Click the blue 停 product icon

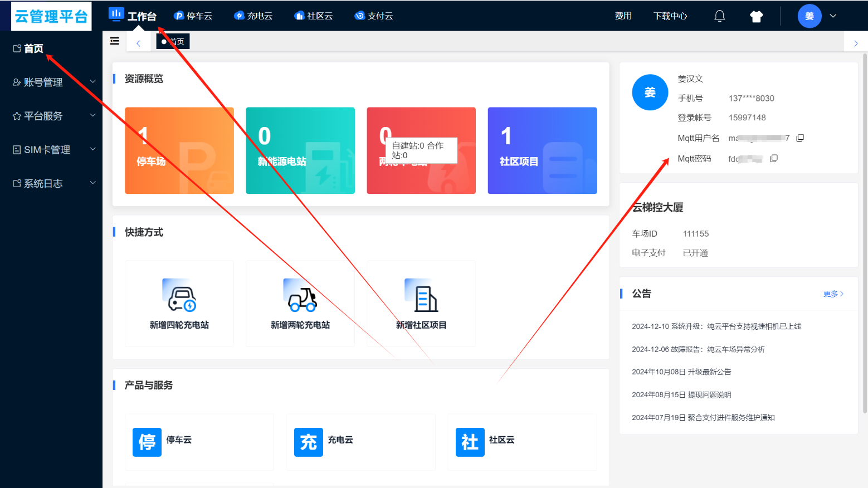pos(147,442)
